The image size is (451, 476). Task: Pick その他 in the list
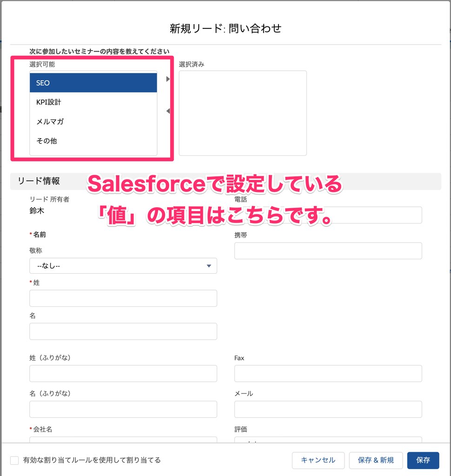(x=93, y=141)
